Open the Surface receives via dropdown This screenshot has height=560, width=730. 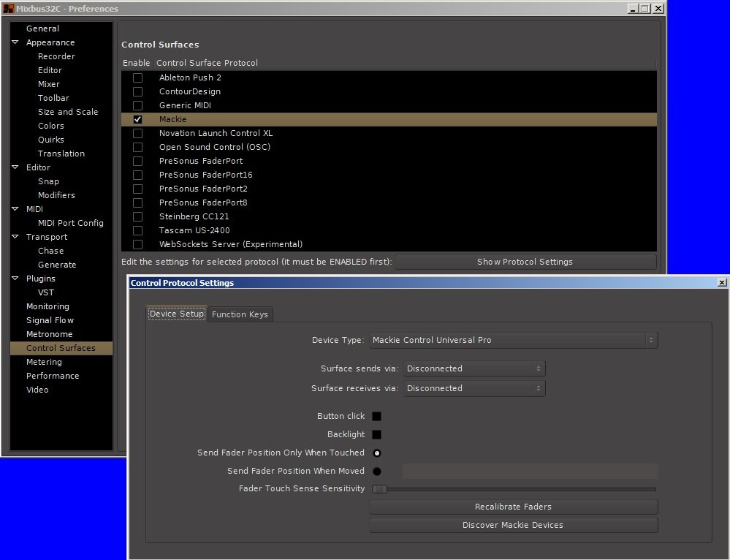point(474,388)
